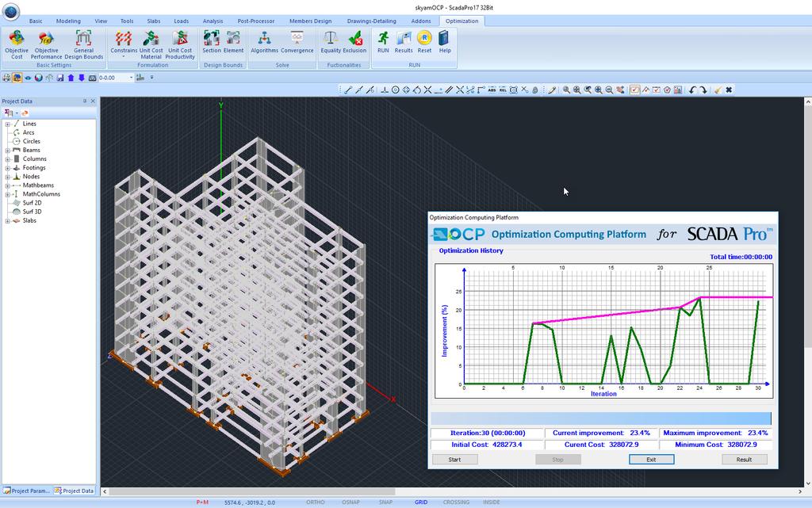This screenshot has height=508, width=812.
Task: Click the Undo arrow in toolbar
Action: pyautogui.click(x=691, y=90)
